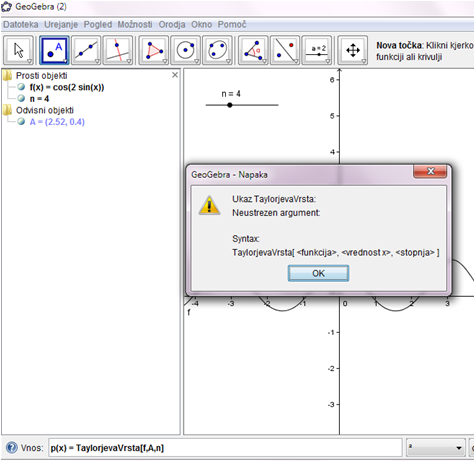Select the Perpendicular Line tool
Screen dimensions: 475x462
pos(118,50)
